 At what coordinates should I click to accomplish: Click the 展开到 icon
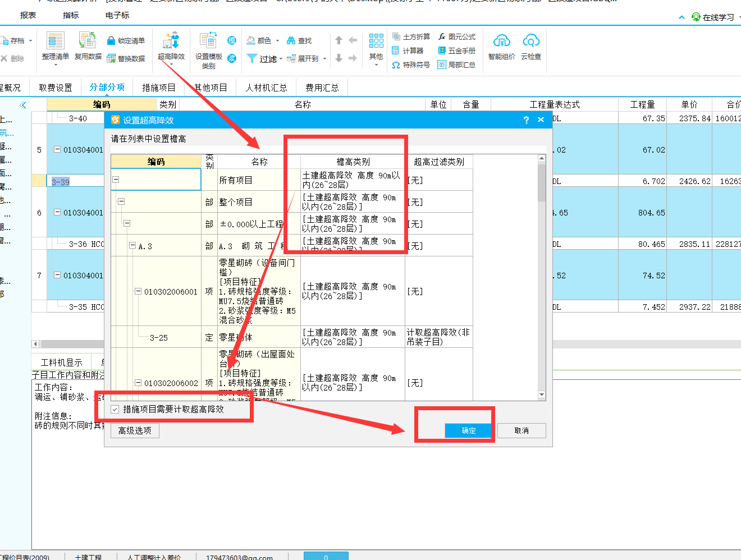(291, 58)
